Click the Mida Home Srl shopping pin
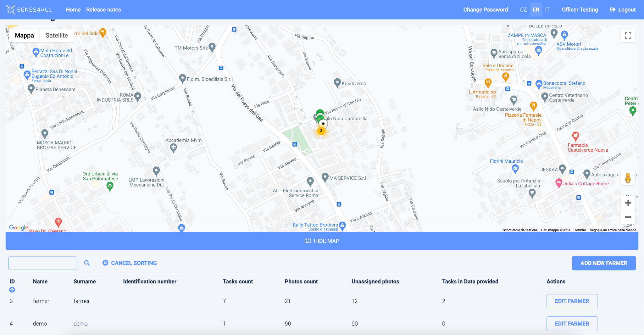This screenshot has height=335, width=644. (x=36, y=52)
